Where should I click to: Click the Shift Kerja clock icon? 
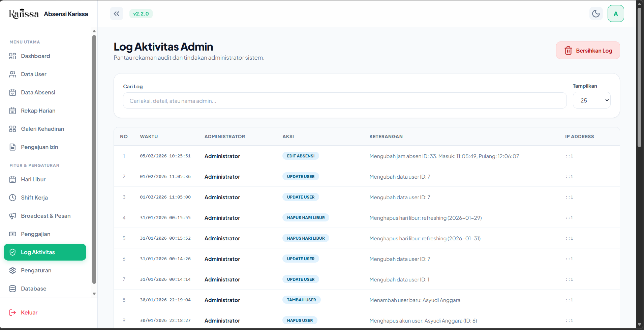click(x=12, y=198)
